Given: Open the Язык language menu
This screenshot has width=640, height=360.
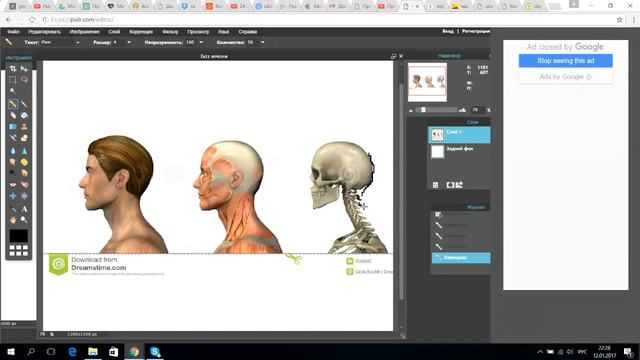Looking at the screenshot, I should 223,31.
